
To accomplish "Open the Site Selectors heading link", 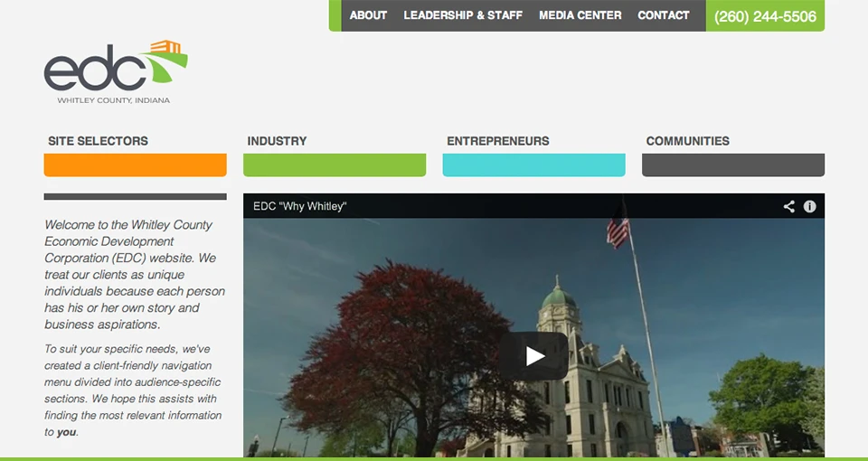I will click(98, 141).
